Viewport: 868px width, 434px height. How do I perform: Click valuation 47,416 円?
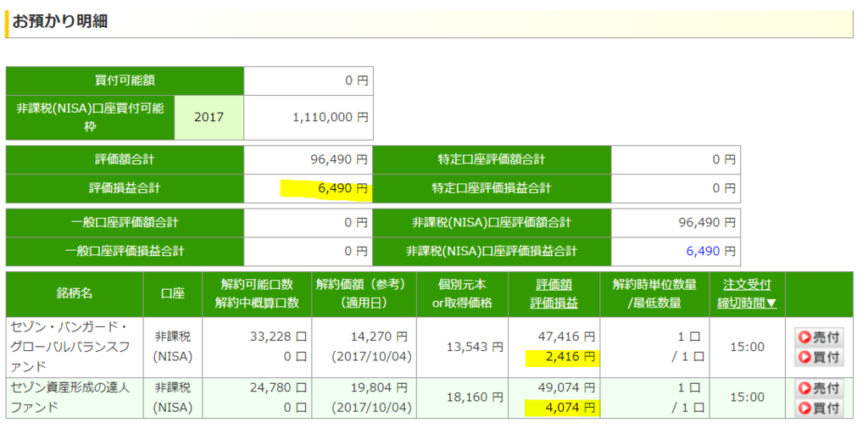point(566,337)
